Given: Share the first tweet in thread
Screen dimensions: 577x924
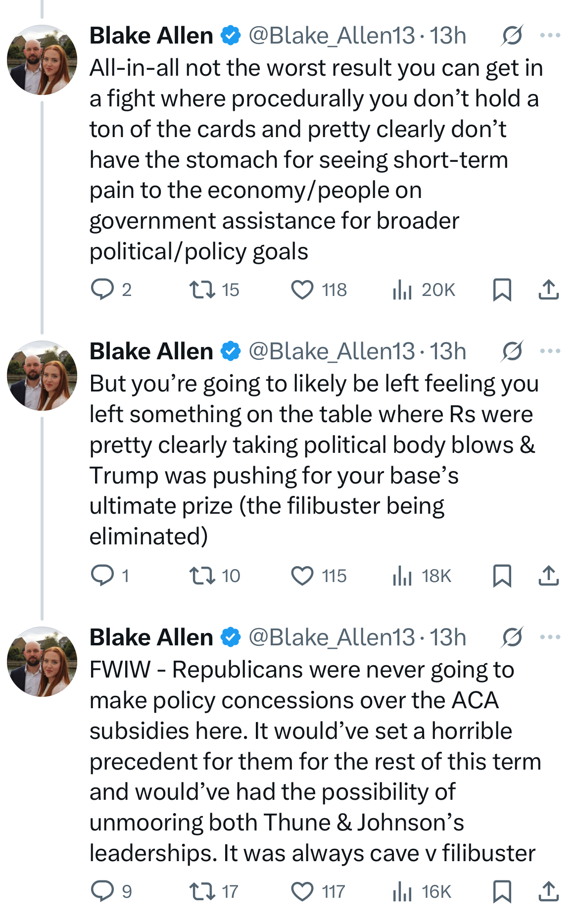Looking at the screenshot, I should pos(548,290).
